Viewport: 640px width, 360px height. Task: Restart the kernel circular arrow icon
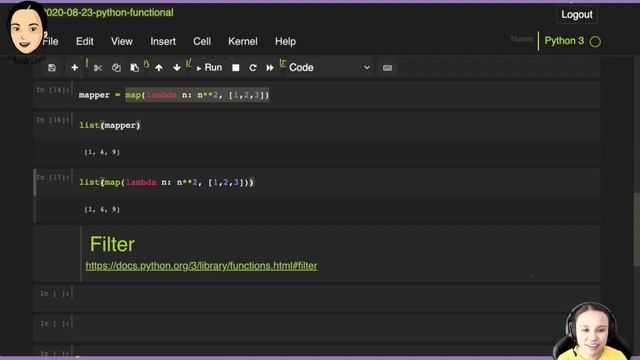253,68
